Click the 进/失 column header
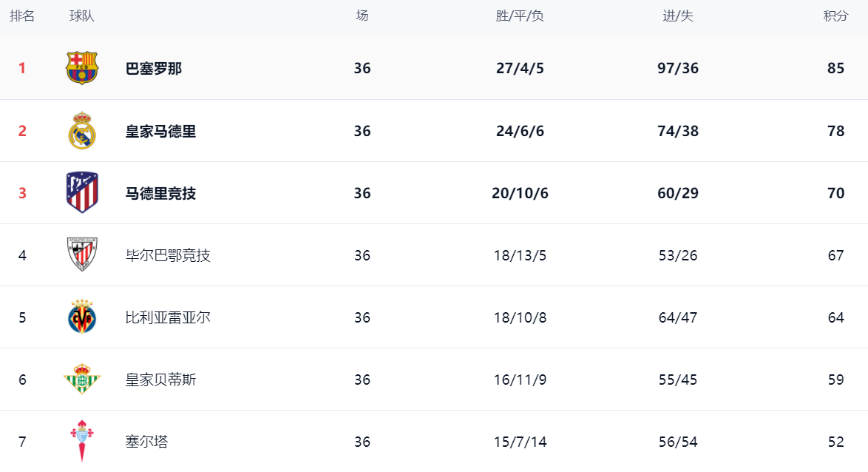 pos(677,16)
